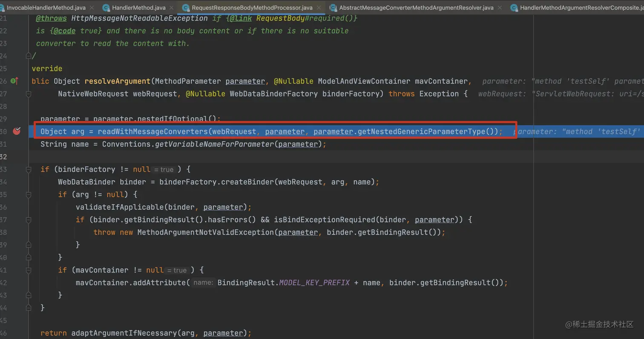The height and width of the screenshot is (339, 644).
Task: Click the getVariableNameForParameter call
Action: 215,144
